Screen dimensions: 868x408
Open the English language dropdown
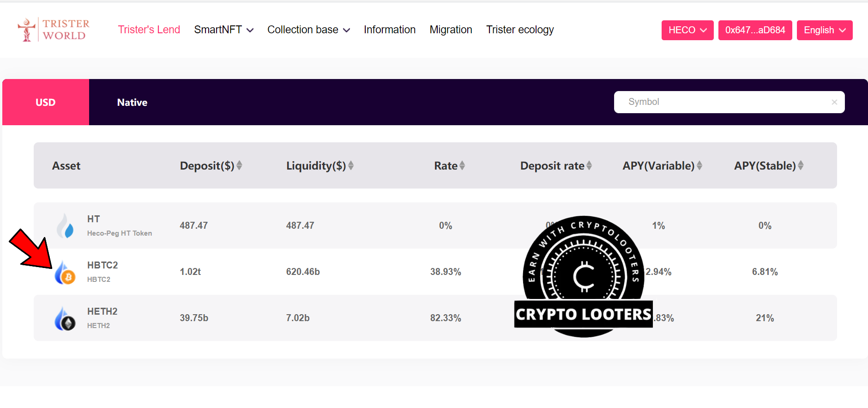[x=825, y=30]
